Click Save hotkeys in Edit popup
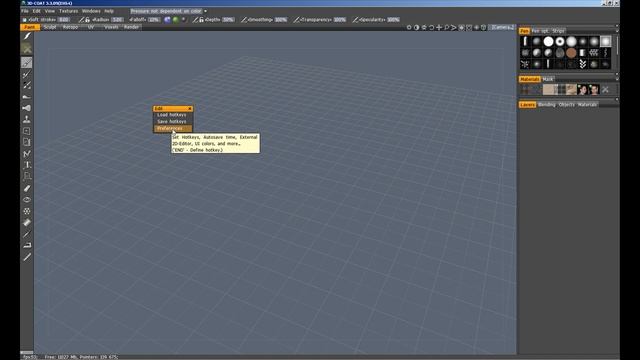Screen dimensions: 640x360 coord(172,122)
